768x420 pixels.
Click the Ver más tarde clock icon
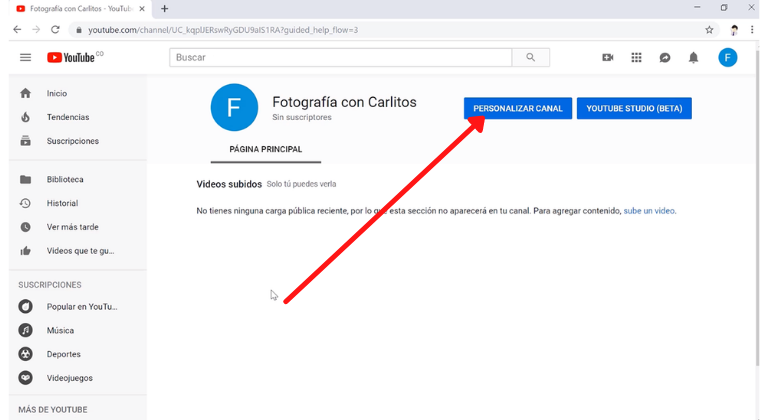pyautogui.click(x=25, y=227)
